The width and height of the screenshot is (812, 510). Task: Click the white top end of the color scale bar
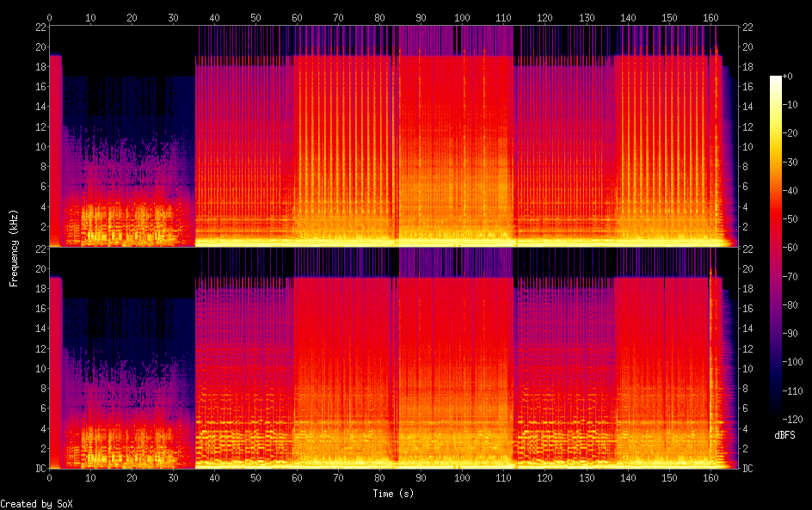point(775,78)
